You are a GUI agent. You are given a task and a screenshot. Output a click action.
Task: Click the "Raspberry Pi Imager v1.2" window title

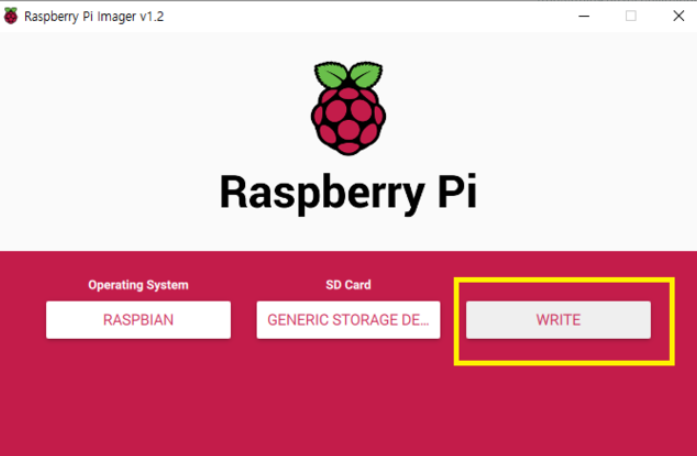point(94,16)
